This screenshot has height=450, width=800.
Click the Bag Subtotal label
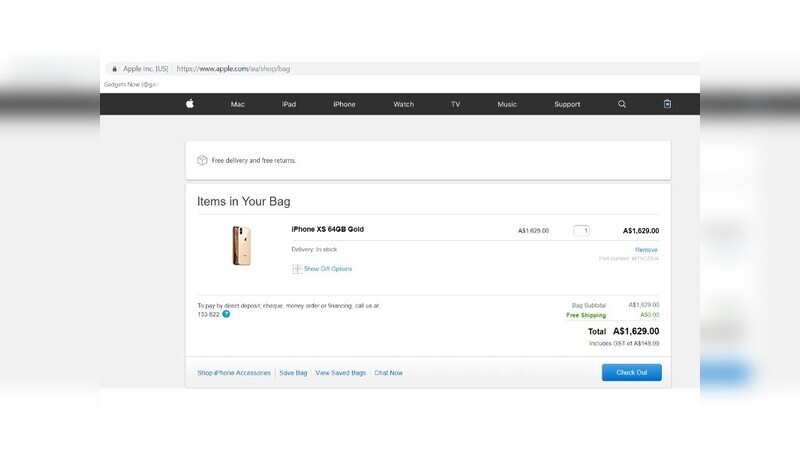coord(589,305)
